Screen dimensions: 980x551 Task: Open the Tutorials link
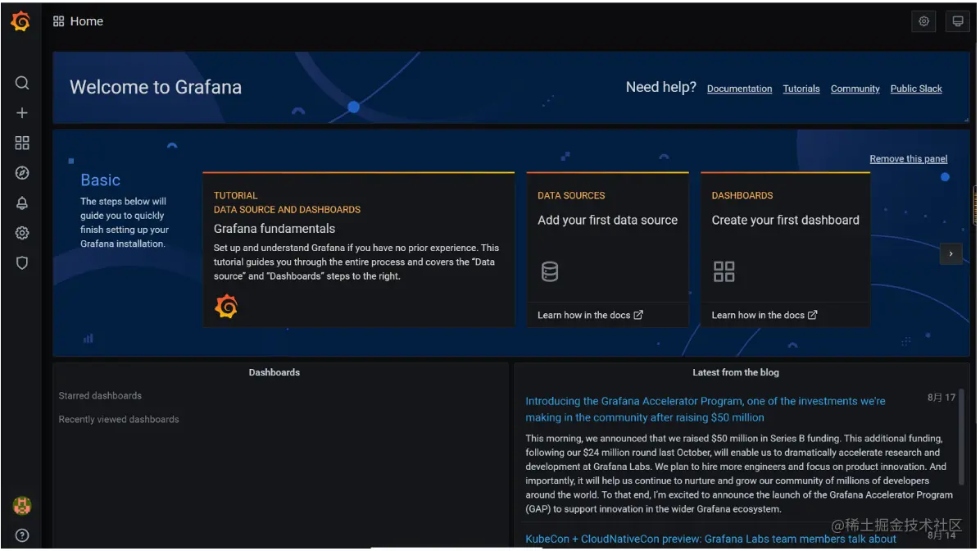[x=801, y=89]
